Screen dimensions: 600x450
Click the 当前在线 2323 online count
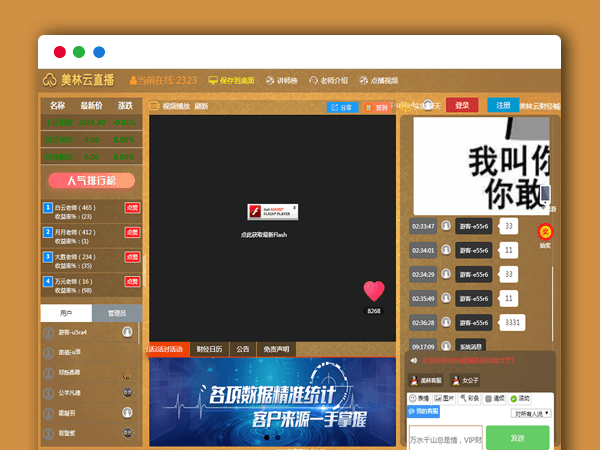[163, 80]
